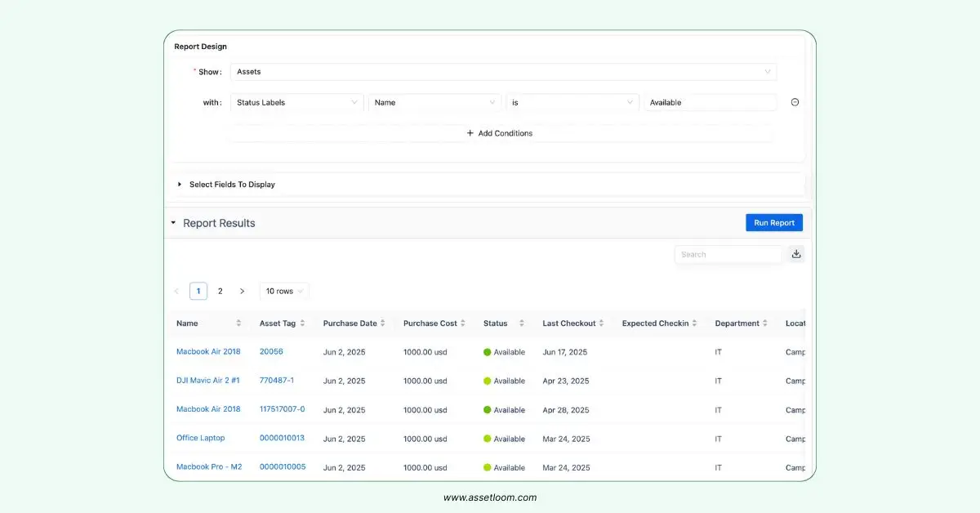Click Apr 23, 2025 last checkout cell
This screenshot has height=513, width=980.
[x=566, y=381]
